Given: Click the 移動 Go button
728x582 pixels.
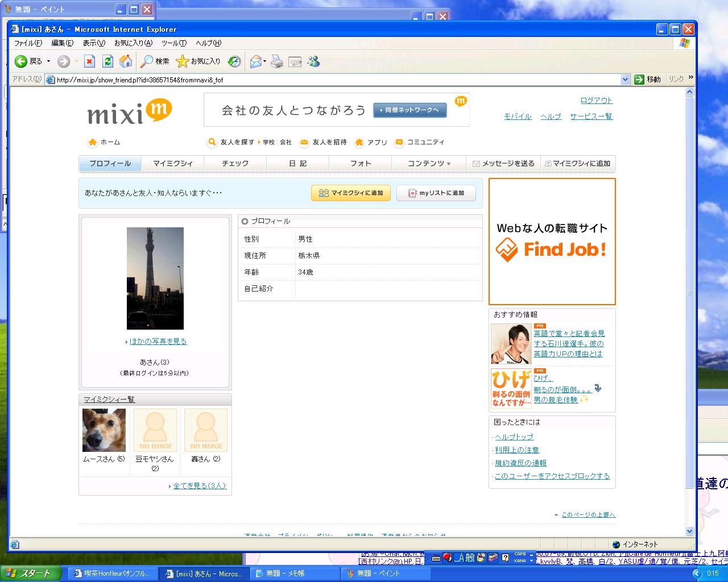Looking at the screenshot, I should coord(648,80).
